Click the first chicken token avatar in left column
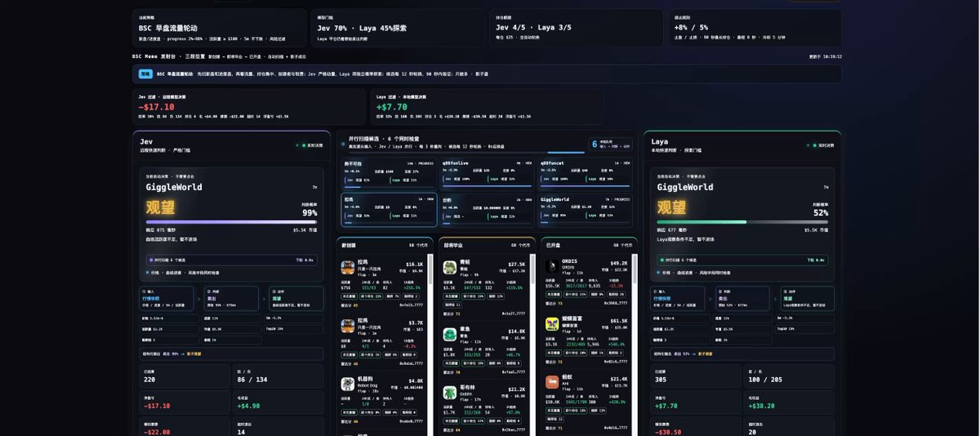 click(x=347, y=267)
